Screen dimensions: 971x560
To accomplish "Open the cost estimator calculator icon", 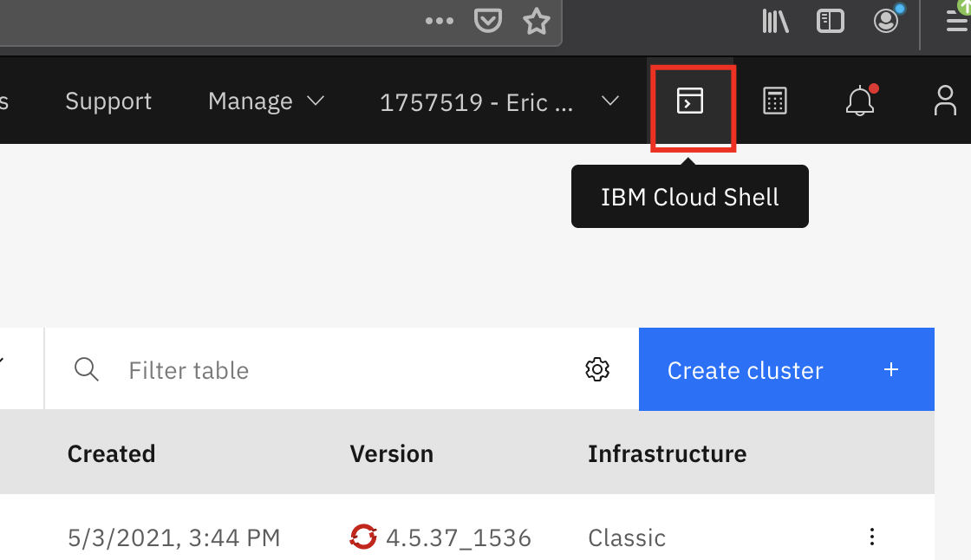I will point(774,101).
